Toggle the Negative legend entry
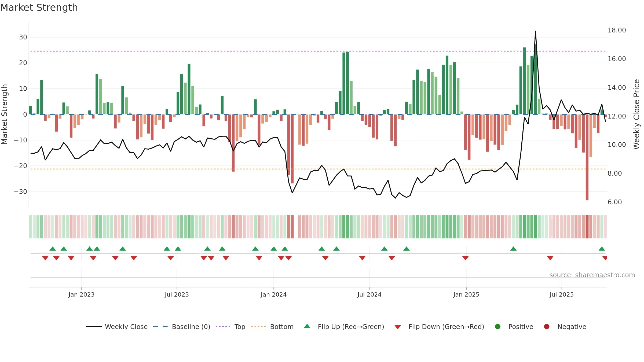Image resolution: width=644 pixels, height=362 pixels. click(565, 327)
